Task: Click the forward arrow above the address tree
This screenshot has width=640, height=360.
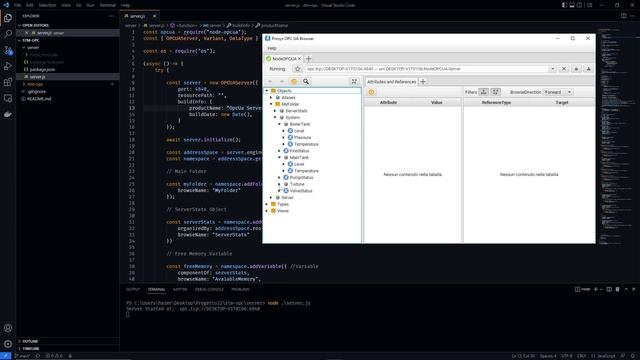Action: click(282, 81)
